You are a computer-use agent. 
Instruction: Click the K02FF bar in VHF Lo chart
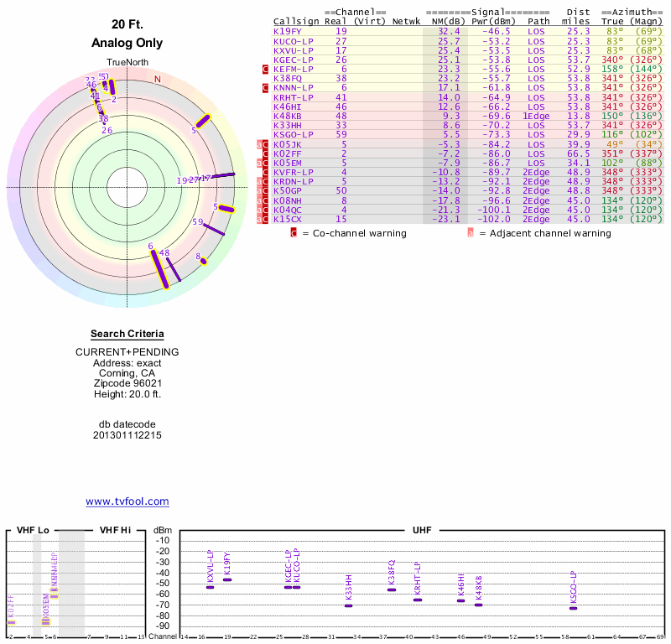pos(11,621)
